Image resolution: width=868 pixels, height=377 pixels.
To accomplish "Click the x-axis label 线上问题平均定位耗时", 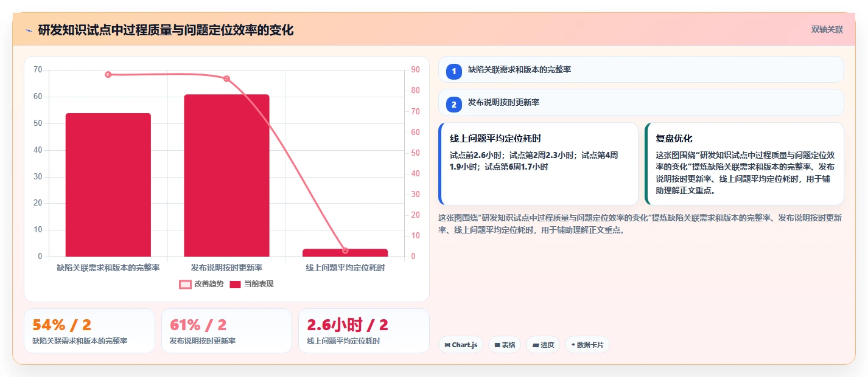I will pyautogui.click(x=345, y=268).
